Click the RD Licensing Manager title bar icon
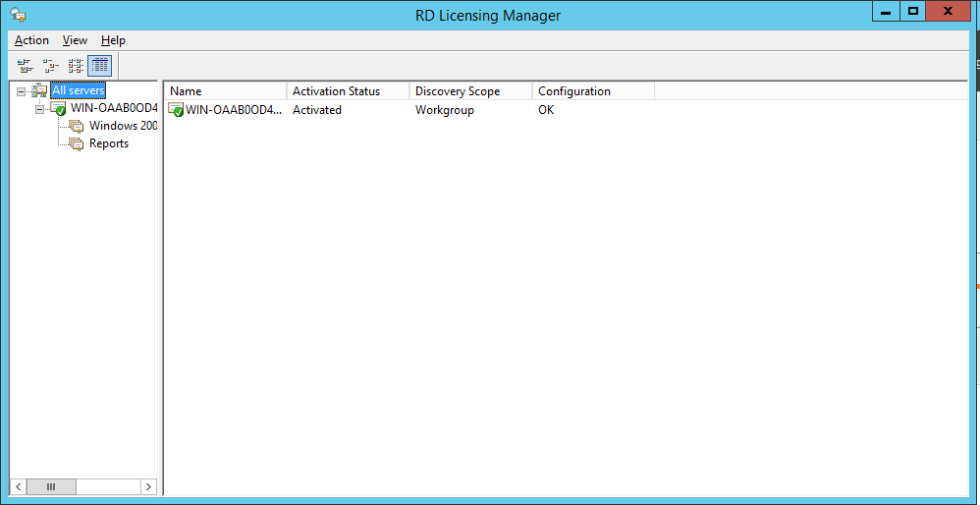Screen dimensions: 980x505 point(18,14)
